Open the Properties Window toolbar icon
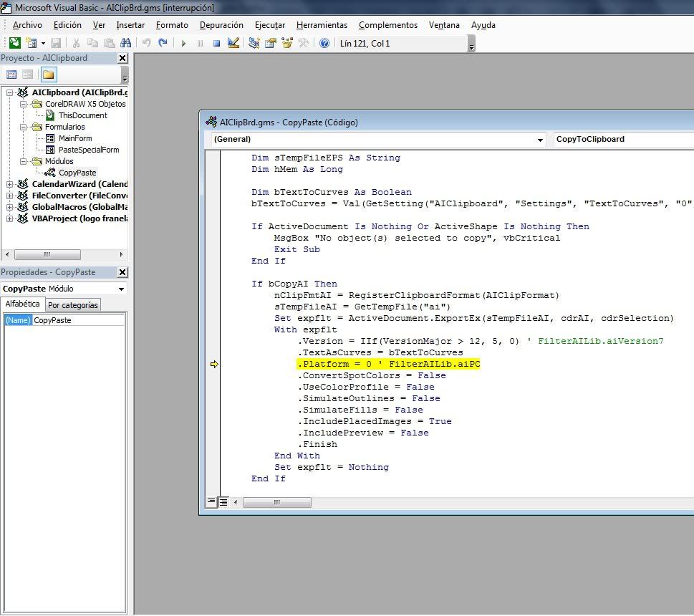 click(271, 43)
